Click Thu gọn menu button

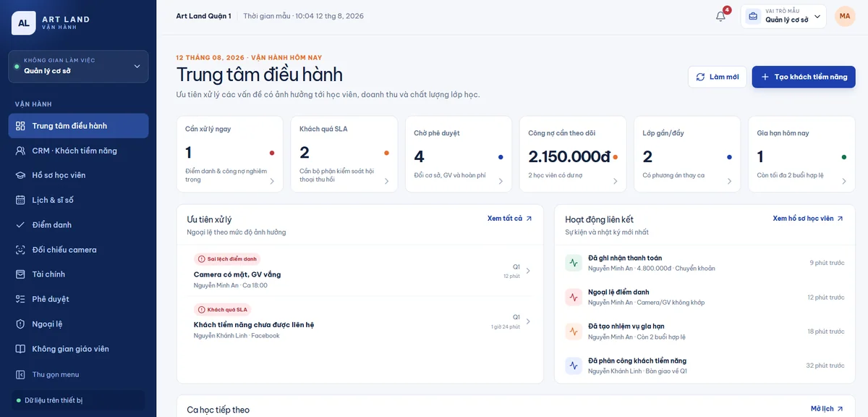coord(78,374)
